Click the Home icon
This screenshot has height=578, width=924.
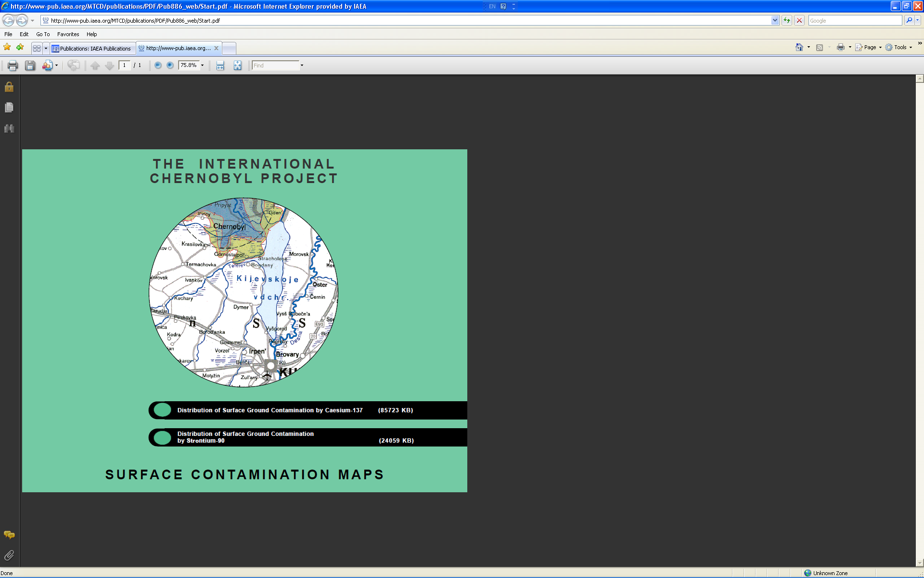click(x=799, y=47)
